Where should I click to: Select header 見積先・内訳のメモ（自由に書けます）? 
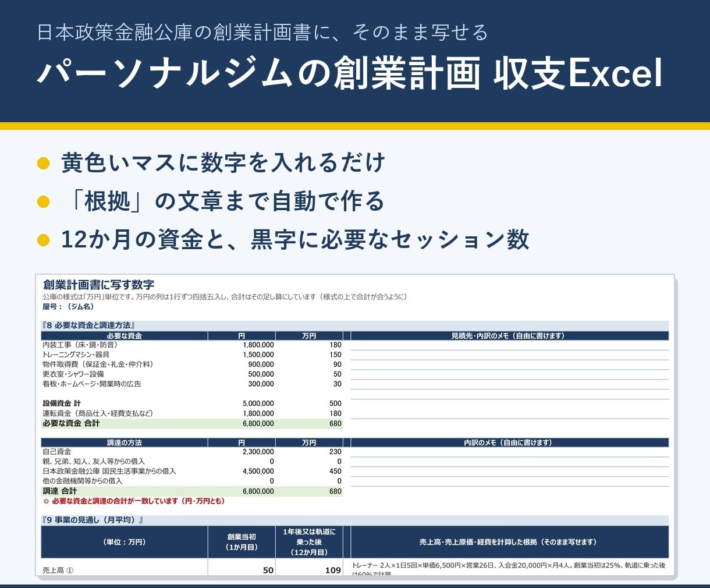(x=510, y=336)
